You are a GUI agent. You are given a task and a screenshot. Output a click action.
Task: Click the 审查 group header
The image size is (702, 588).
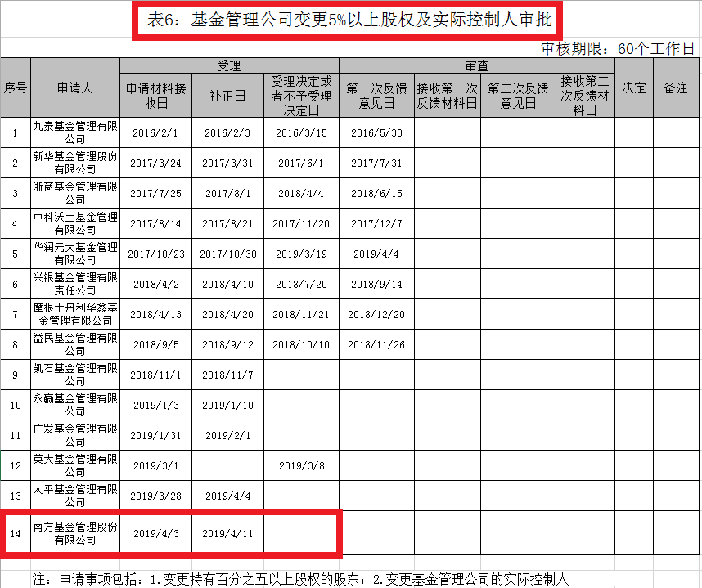[x=477, y=65]
